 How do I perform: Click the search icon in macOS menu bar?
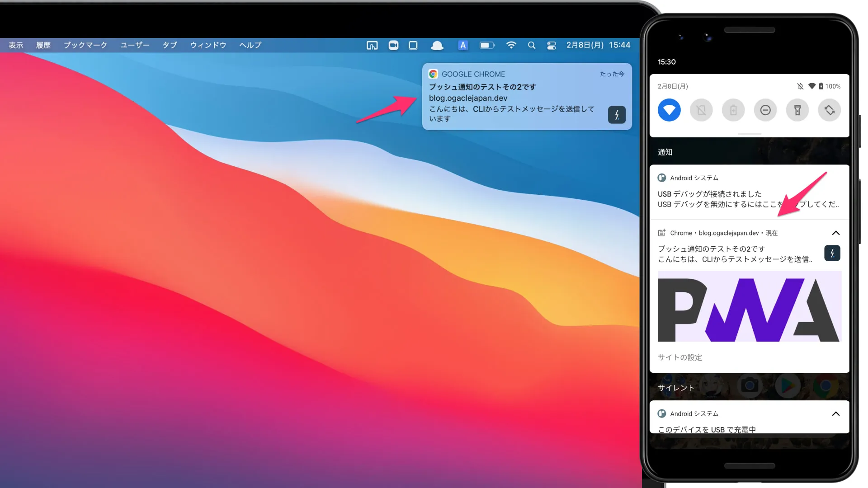(532, 45)
